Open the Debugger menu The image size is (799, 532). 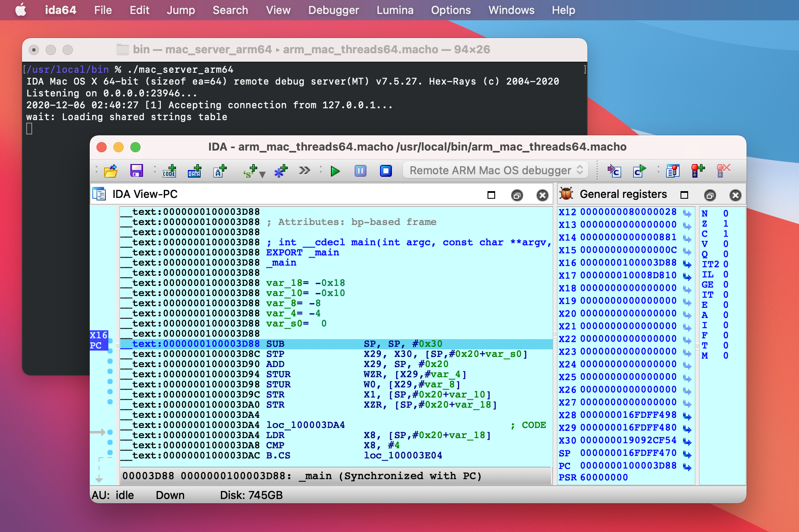tap(333, 10)
